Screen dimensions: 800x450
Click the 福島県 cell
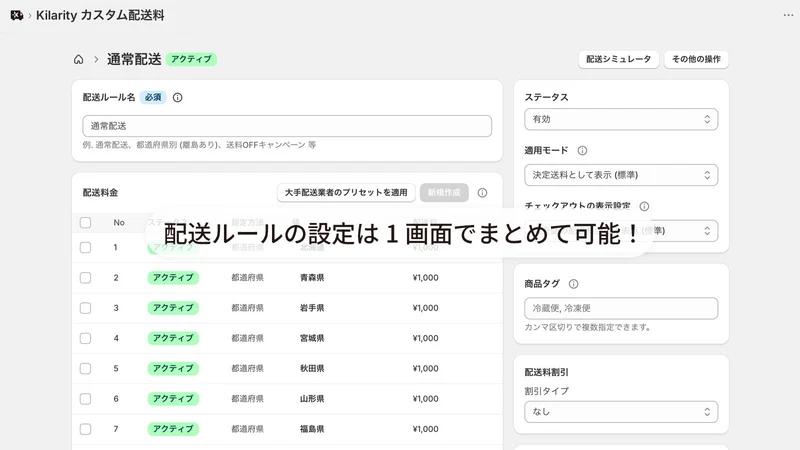pos(312,429)
